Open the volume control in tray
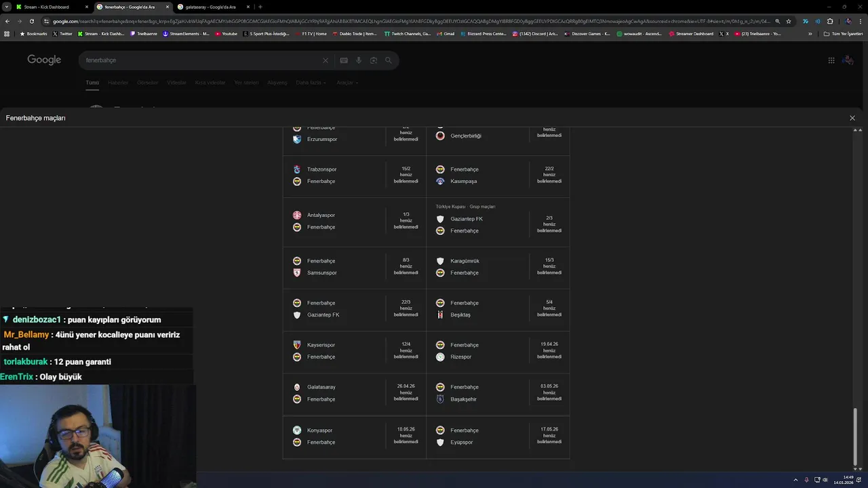This screenshot has width=868, height=488. click(825, 480)
